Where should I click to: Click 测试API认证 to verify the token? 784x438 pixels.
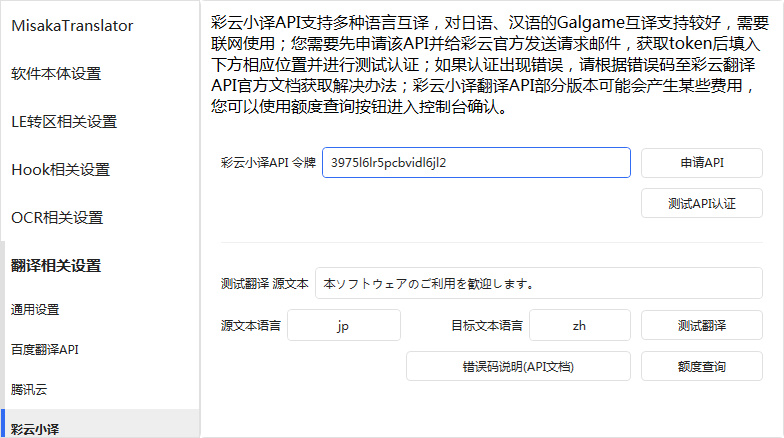tap(701, 203)
